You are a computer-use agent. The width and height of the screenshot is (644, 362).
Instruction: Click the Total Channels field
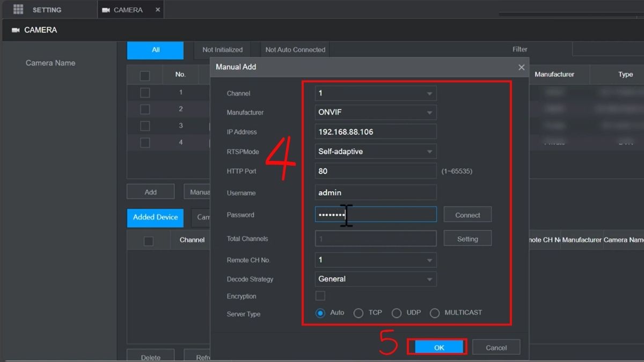click(x=376, y=239)
